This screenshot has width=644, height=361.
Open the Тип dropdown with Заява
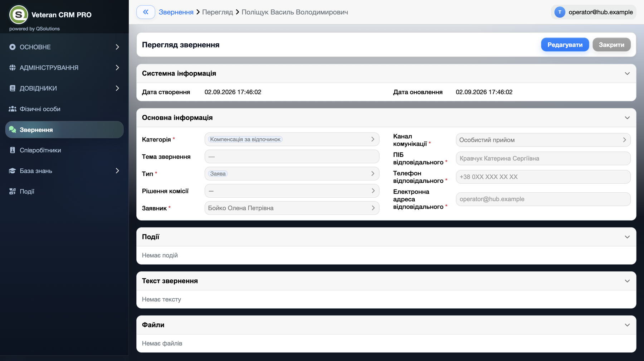click(292, 174)
